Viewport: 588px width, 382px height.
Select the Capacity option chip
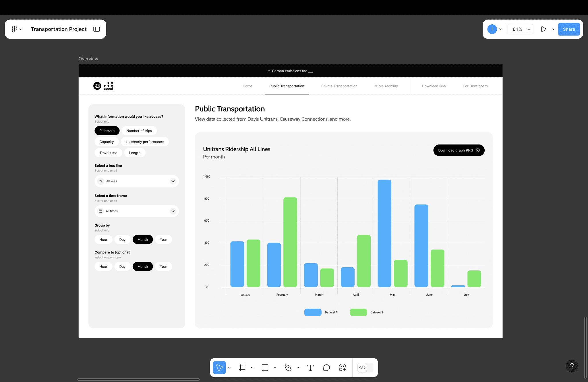pyautogui.click(x=107, y=142)
